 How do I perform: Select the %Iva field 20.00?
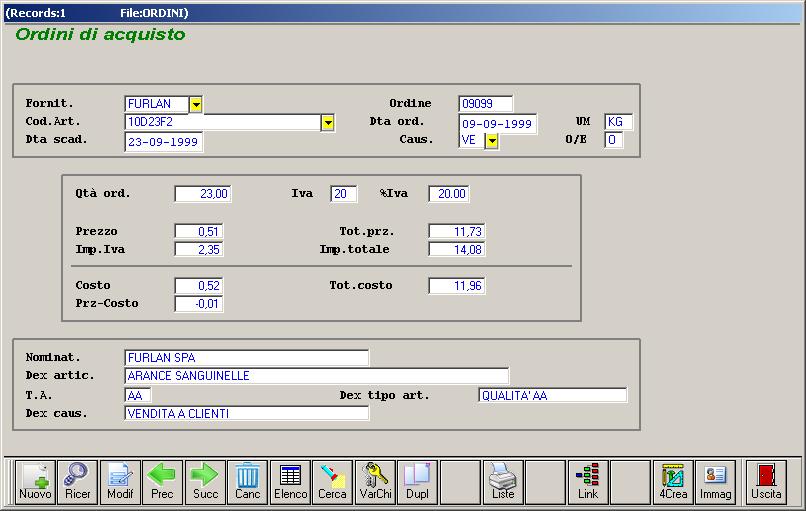(449, 194)
